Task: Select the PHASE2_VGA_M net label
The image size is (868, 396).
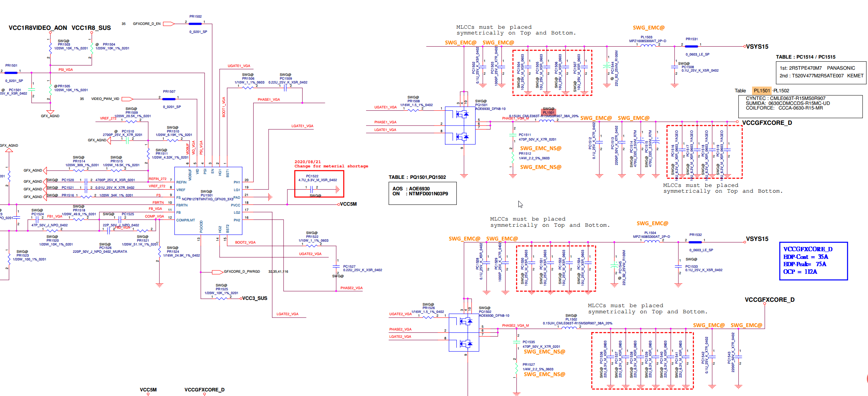Action: click(x=515, y=326)
